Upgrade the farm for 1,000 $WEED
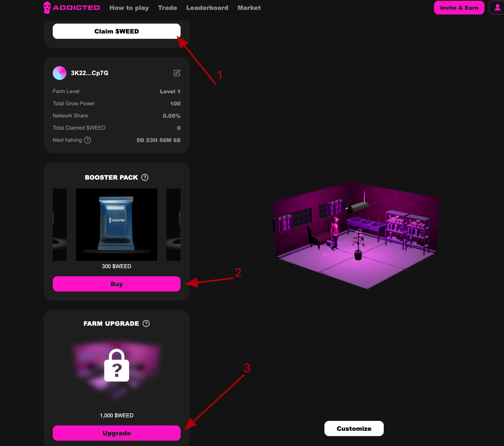504x446 pixels. pos(117,433)
